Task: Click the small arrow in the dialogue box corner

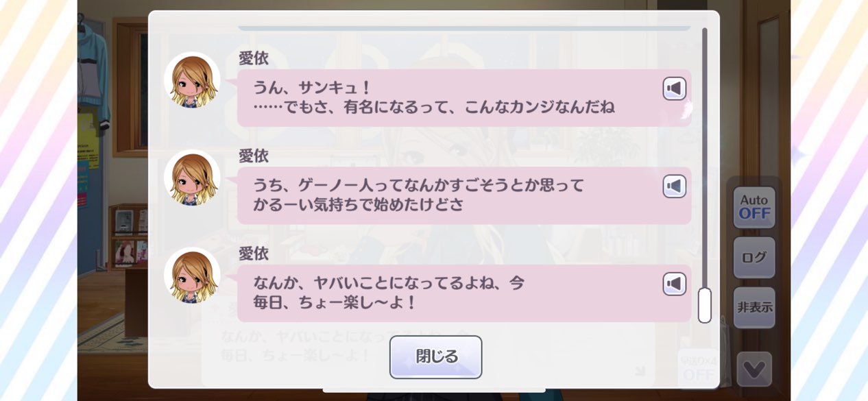Action: click(x=639, y=371)
